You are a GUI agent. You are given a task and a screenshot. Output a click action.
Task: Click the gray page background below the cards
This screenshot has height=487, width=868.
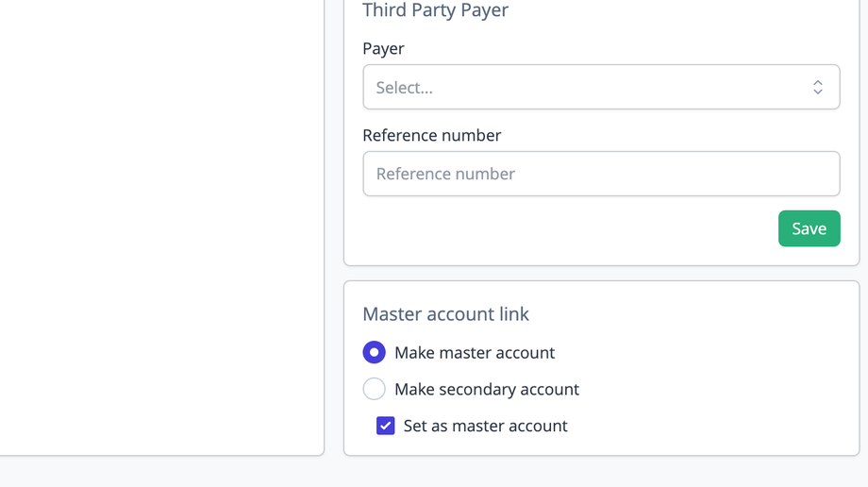(434, 472)
